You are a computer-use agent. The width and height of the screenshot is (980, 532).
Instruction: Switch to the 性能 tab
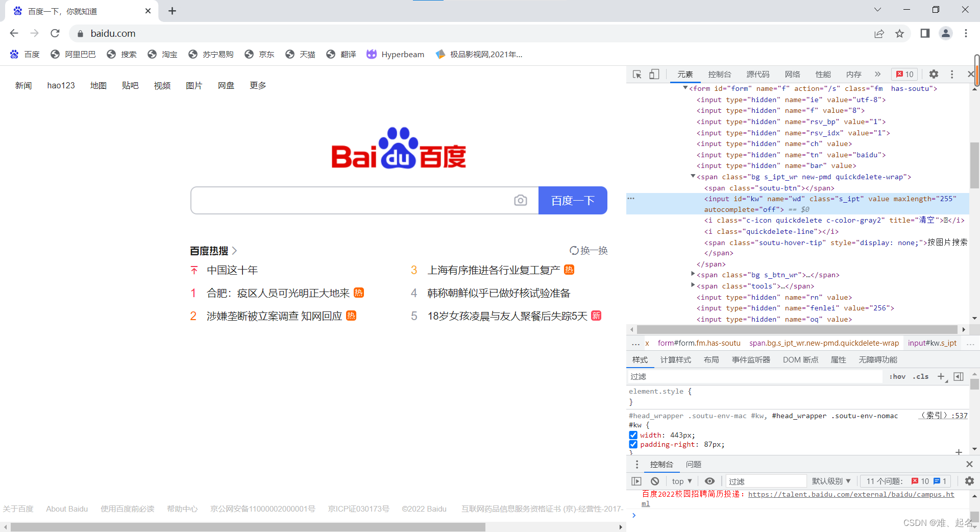pos(823,75)
